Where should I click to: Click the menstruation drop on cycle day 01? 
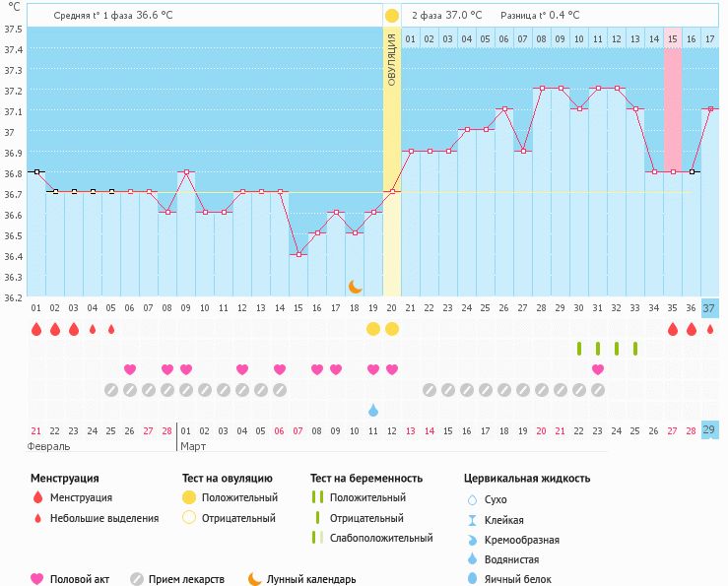tap(36, 329)
